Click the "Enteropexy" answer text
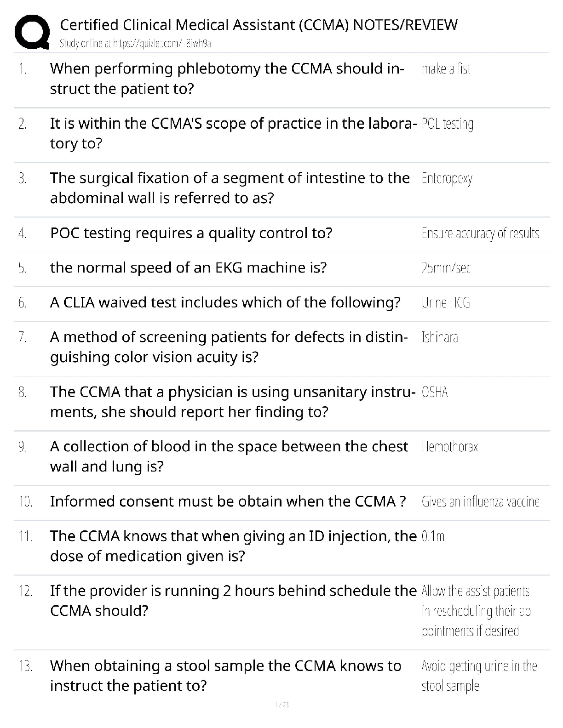Viewport: 563px width, 728px height. [447, 178]
